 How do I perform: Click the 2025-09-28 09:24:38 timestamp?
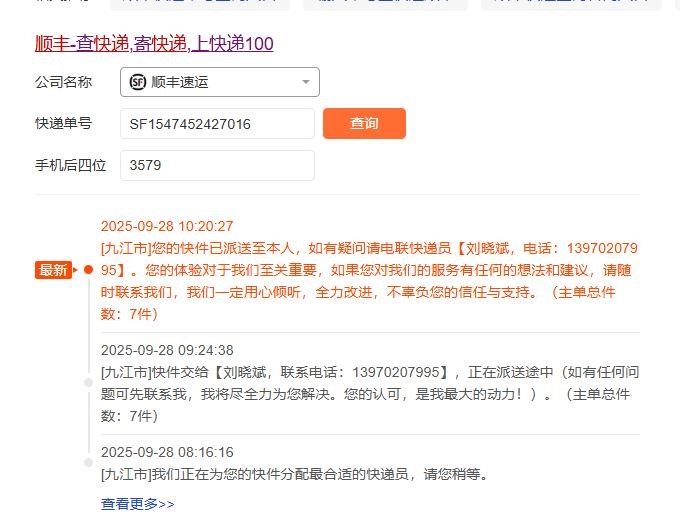[167, 350]
